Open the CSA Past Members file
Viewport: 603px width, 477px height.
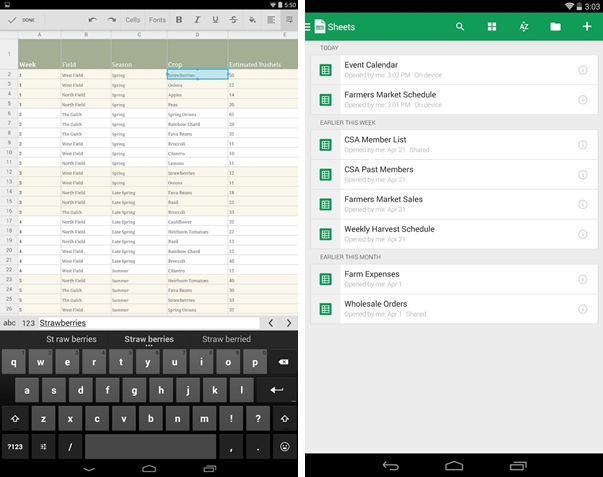click(454, 174)
